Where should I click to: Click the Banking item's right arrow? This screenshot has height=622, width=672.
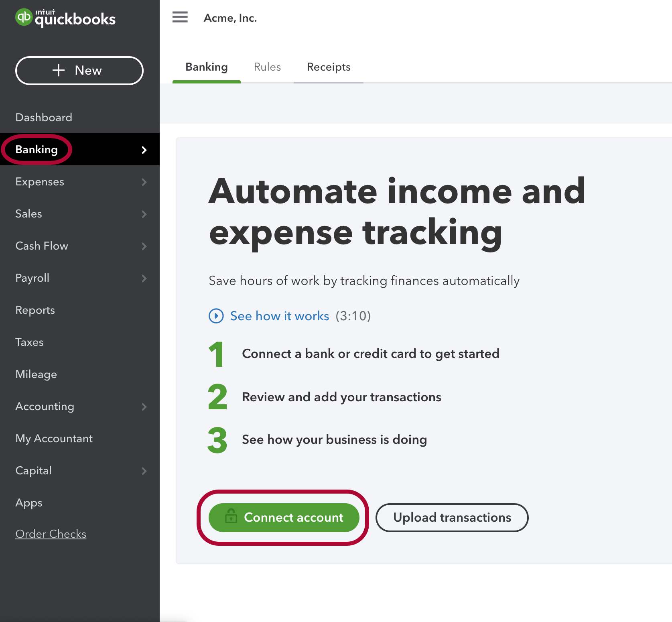click(x=144, y=150)
